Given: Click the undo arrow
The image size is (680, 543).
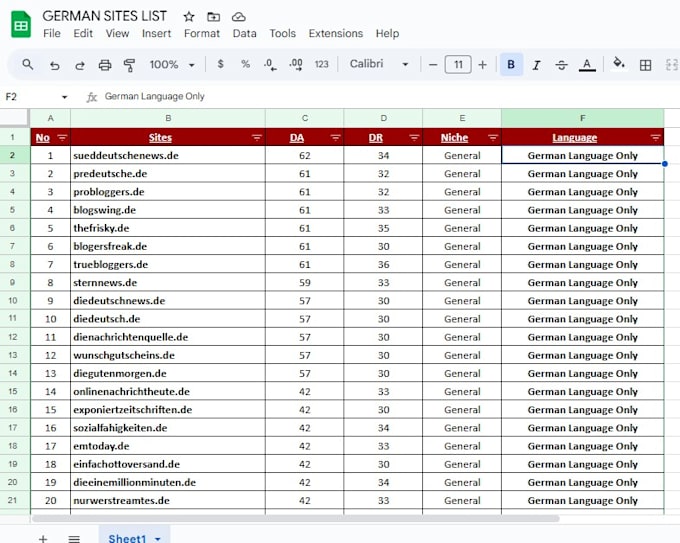Looking at the screenshot, I should (54, 65).
